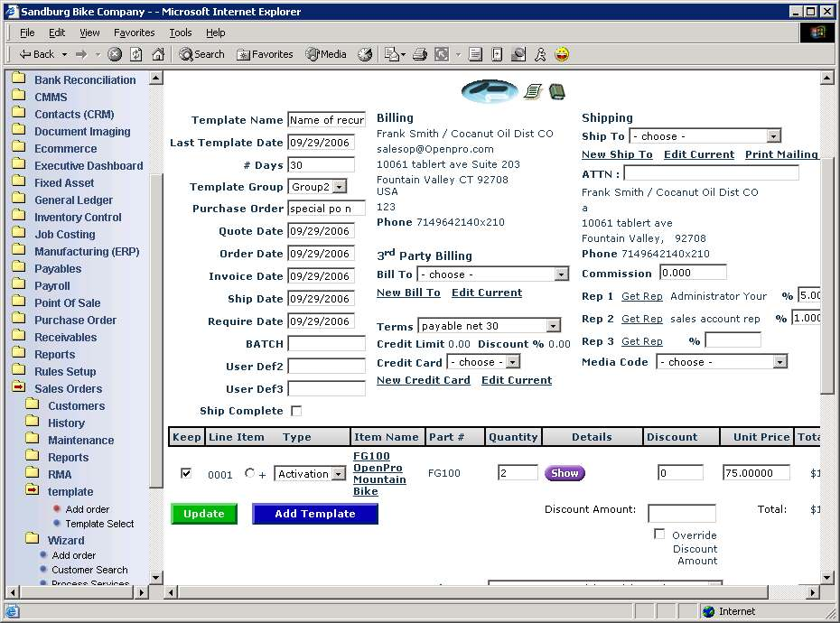
Task: Click the yellow smiley face toolbar icon
Action: click(x=562, y=54)
